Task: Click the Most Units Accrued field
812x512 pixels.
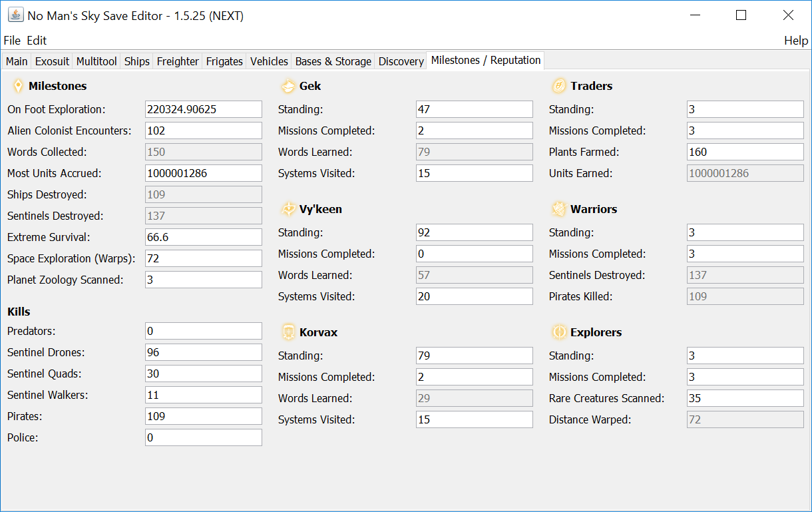Action: [x=204, y=173]
